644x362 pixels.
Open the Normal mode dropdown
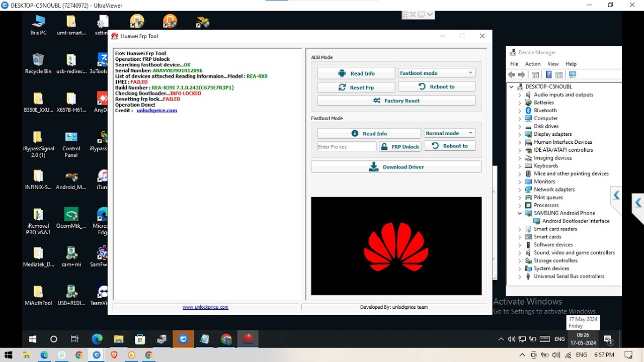point(449,133)
